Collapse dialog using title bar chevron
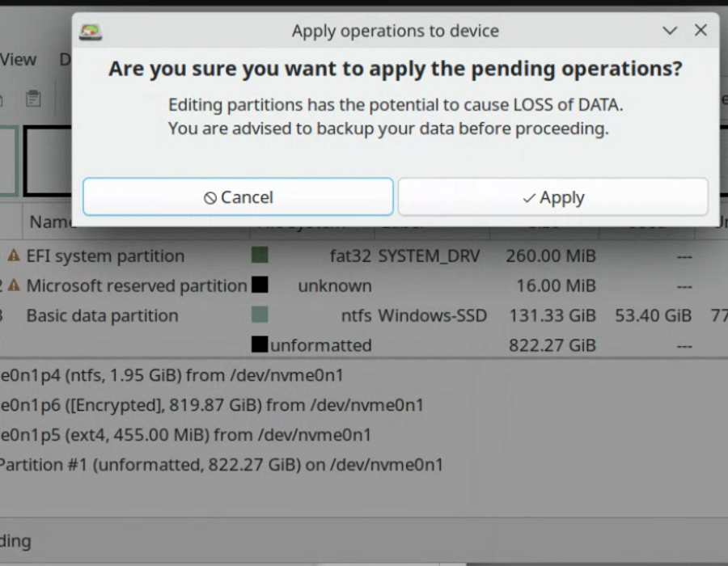The height and width of the screenshot is (566, 728). [x=670, y=31]
